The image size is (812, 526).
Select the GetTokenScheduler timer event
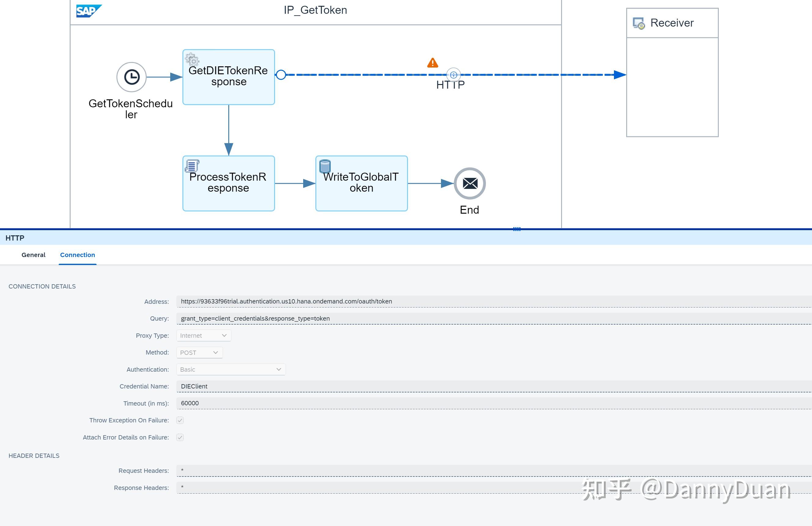[x=131, y=77]
